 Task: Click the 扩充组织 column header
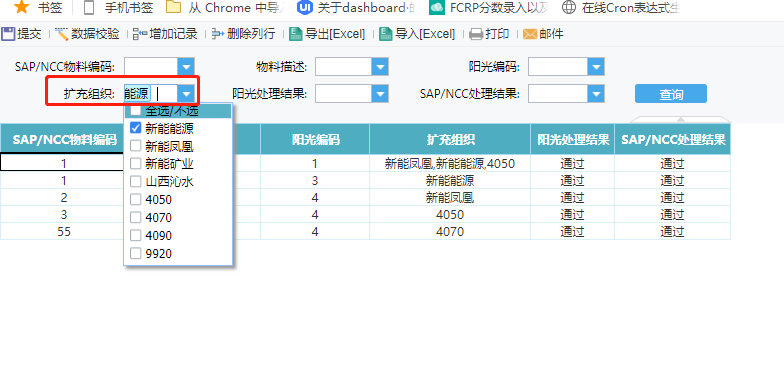click(450, 140)
